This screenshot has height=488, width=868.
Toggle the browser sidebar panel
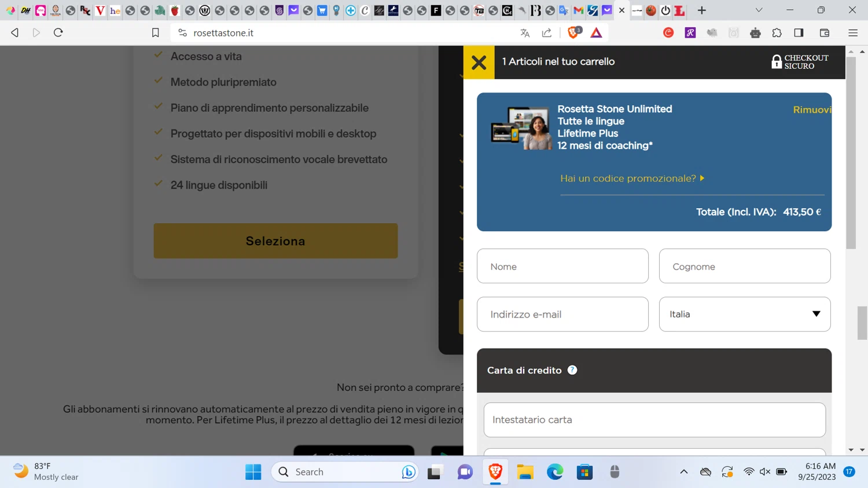coord(799,33)
